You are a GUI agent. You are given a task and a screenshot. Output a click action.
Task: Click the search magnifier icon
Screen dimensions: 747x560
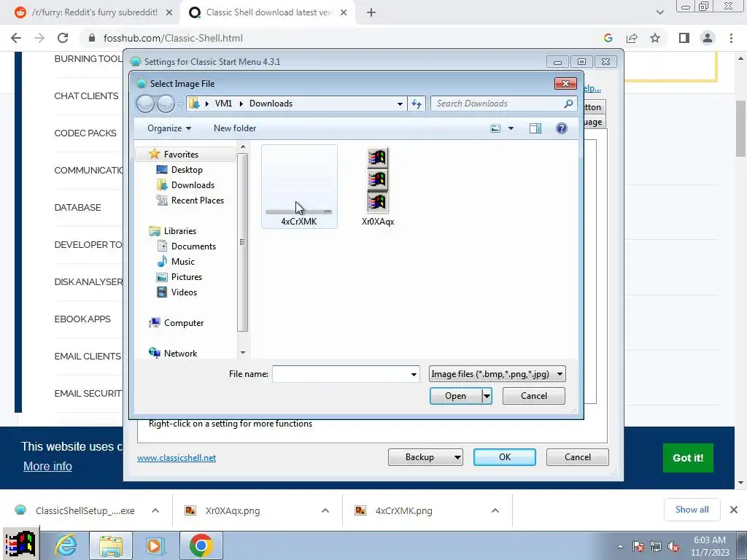click(x=568, y=104)
